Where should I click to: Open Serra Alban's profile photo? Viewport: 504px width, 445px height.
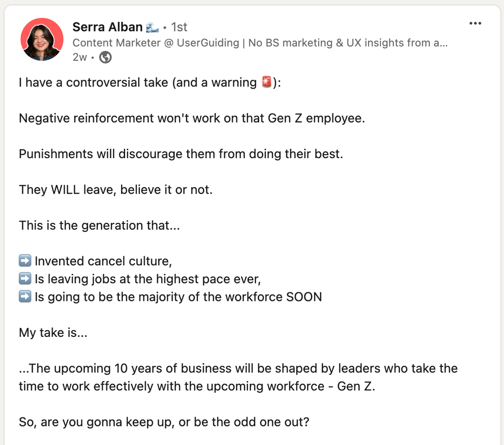[x=42, y=39]
